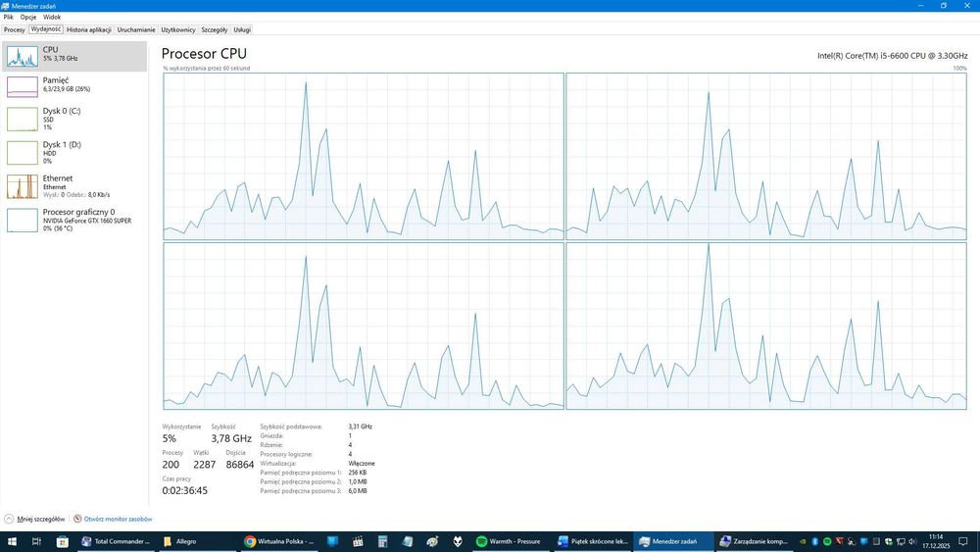This screenshot has height=552, width=980.
Task: Open the white fox-head app on taskbar
Action: point(458,541)
